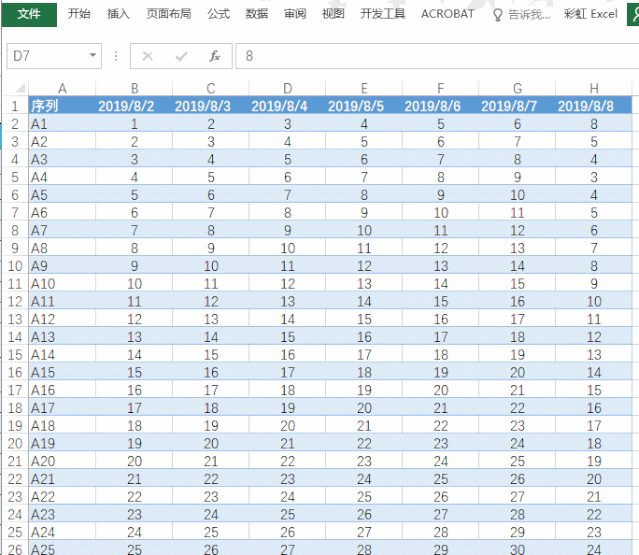
Task: Select column A header
Action: (x=62, y=88)
